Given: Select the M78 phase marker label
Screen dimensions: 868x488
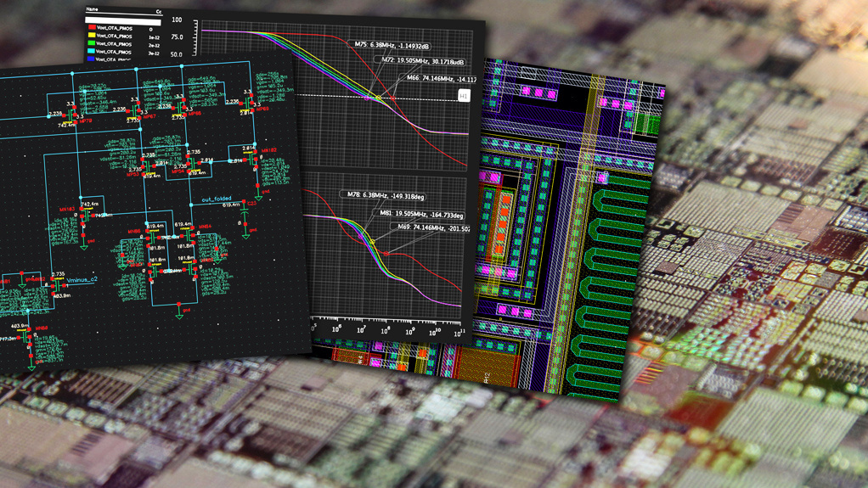Looking at the screenshot, I should point(386,196).
